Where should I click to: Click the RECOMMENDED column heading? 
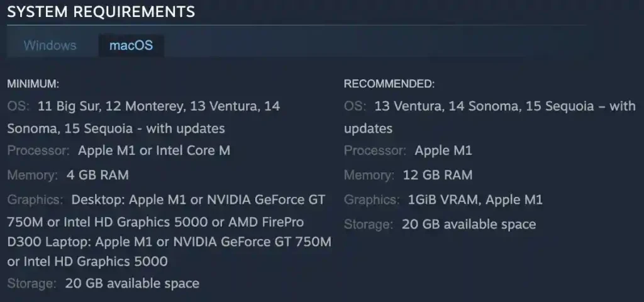(x=389, y=83)
